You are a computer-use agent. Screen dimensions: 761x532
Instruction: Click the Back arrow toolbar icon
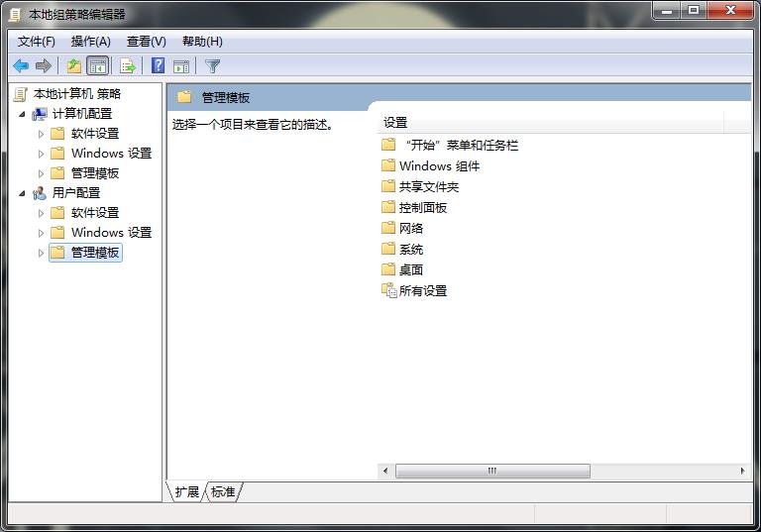[21, 65]
